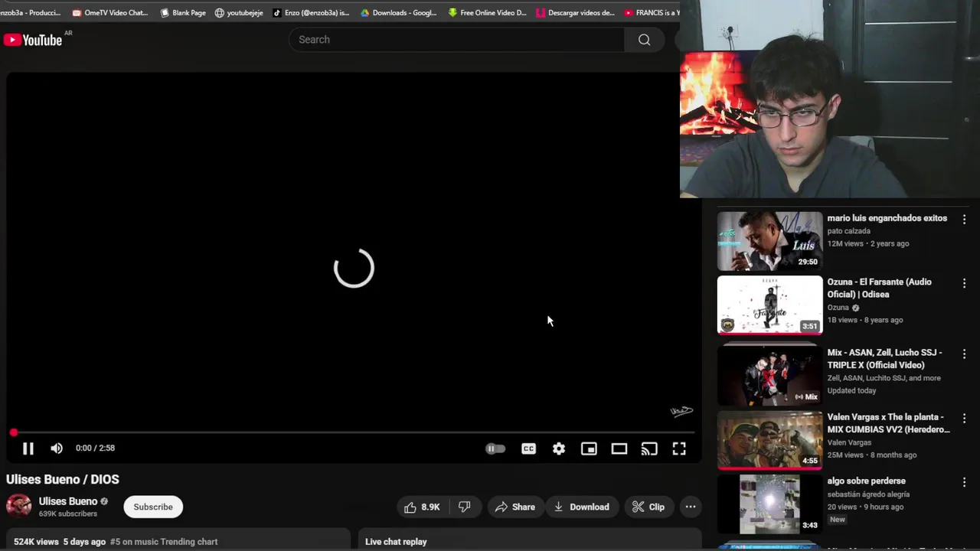Switch to theater mode icon
Image resolution: width=980 pixels, height=551 pixels.
click(x=619, y=448)
